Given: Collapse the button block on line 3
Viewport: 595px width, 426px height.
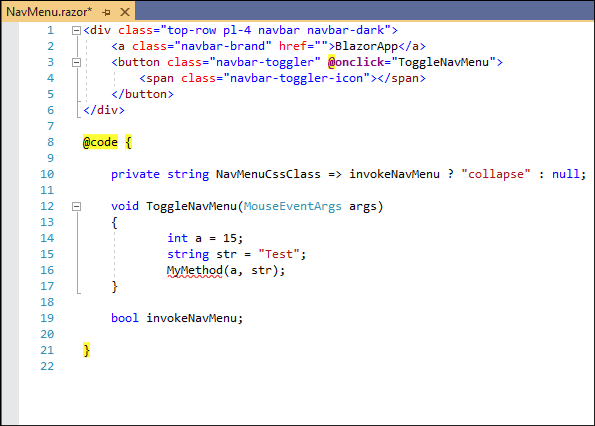Looking at the screenshot, I should (x=76, y=62).
